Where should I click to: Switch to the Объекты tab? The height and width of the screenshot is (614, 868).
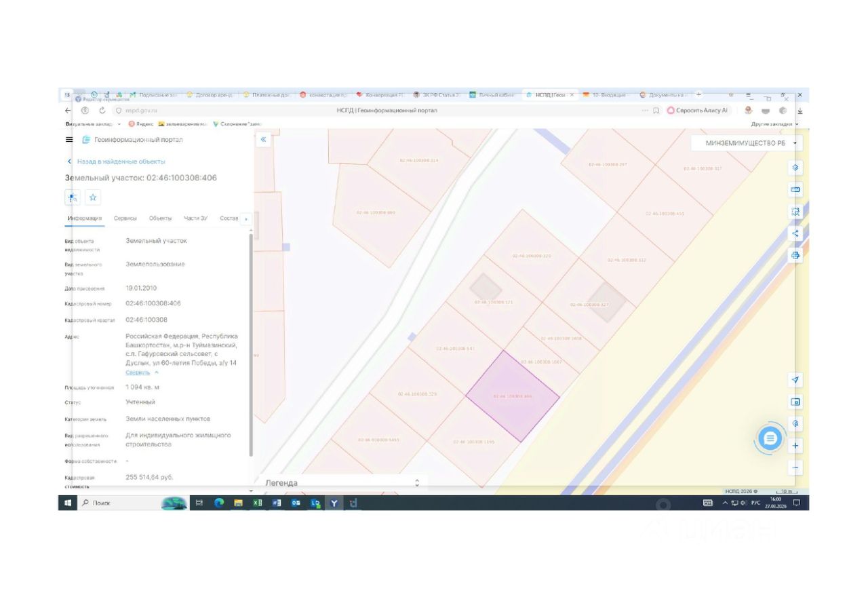[x=161, y=218]
